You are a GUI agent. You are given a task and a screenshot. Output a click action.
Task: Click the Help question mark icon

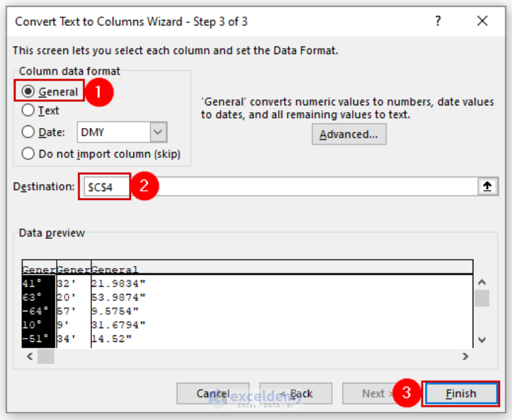tap(438, 21)
